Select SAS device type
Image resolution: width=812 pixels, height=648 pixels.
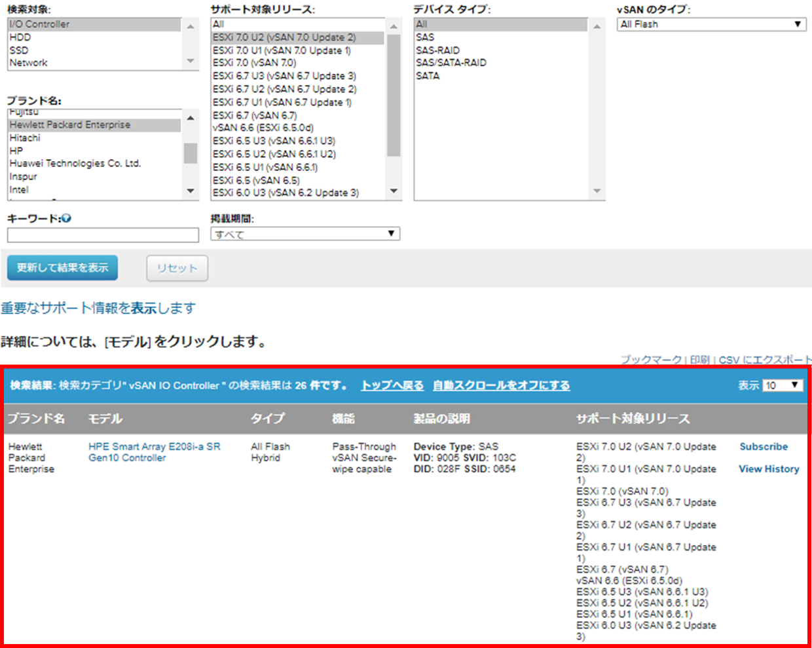point(501,37)
